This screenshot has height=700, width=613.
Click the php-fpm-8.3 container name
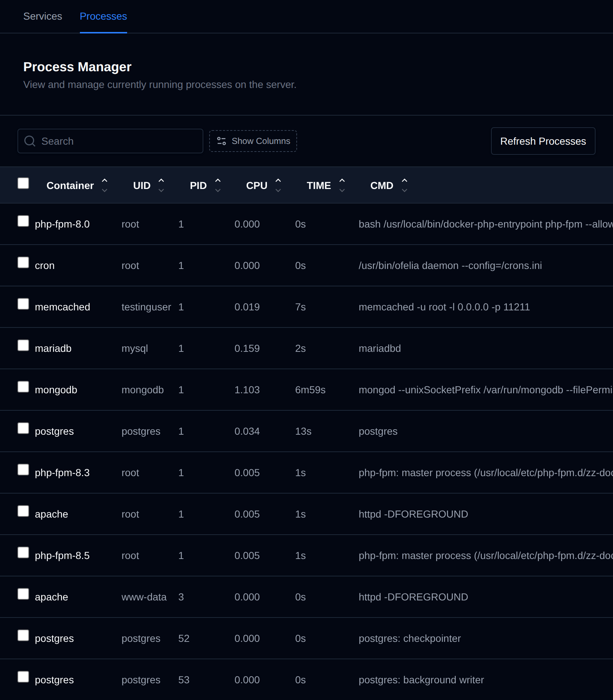tap(62, 473)
